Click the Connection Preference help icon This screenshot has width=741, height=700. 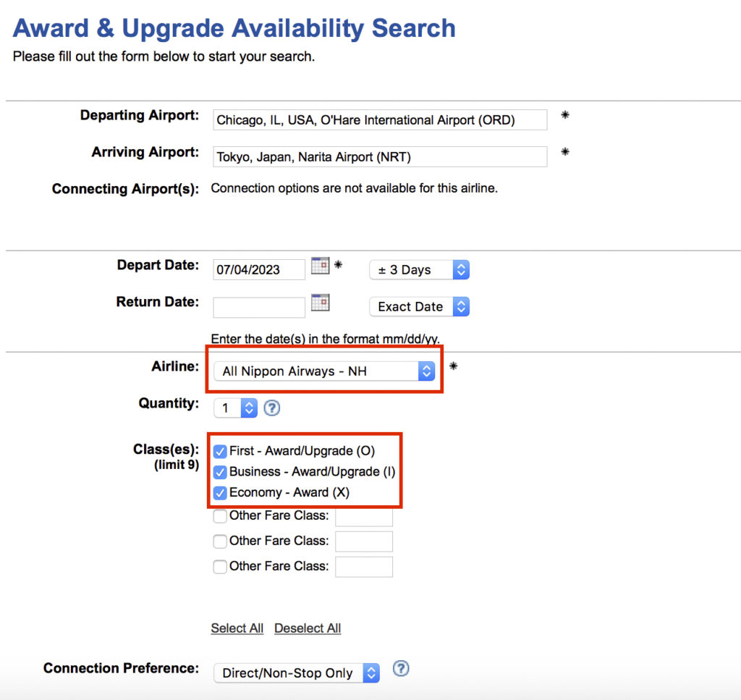click(x=401, y=669)
